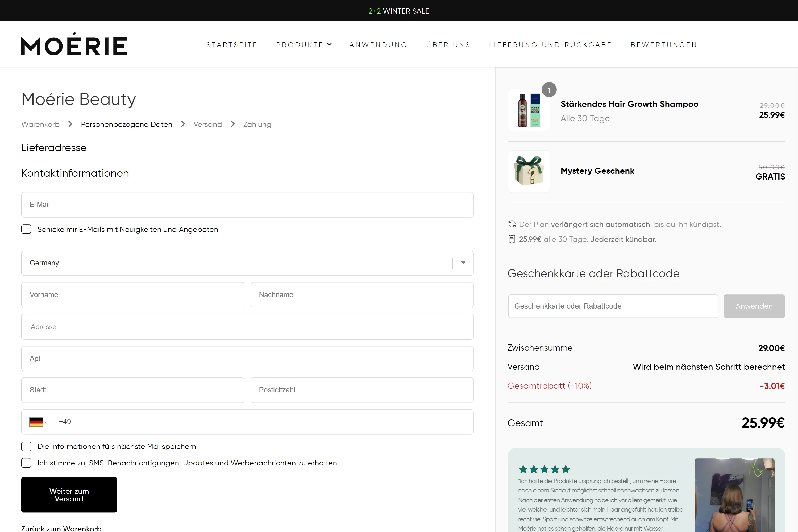Click the German flag icon
Image resolution: width=798 pixels, height=532 pixels.
(x=36, y=422)
